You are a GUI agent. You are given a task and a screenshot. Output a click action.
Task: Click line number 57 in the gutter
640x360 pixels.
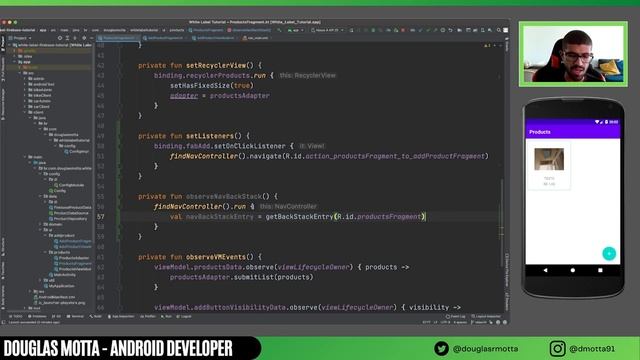click(100, 217)
